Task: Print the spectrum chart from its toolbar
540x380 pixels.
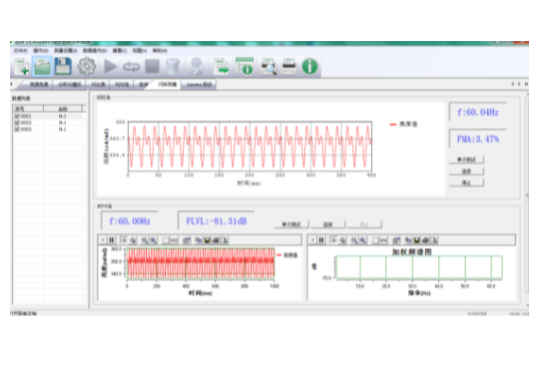Action: coord(425,240)
